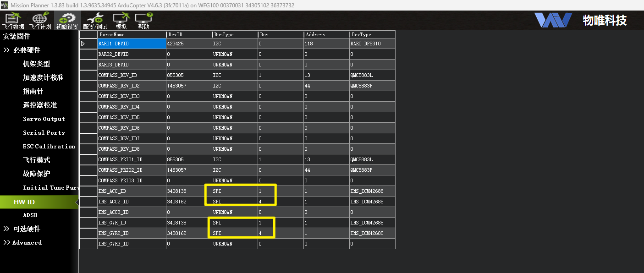Viewport: 644px width, 273px height.
Task: Open the 模拟 simulation view
Action: point(121,21)
